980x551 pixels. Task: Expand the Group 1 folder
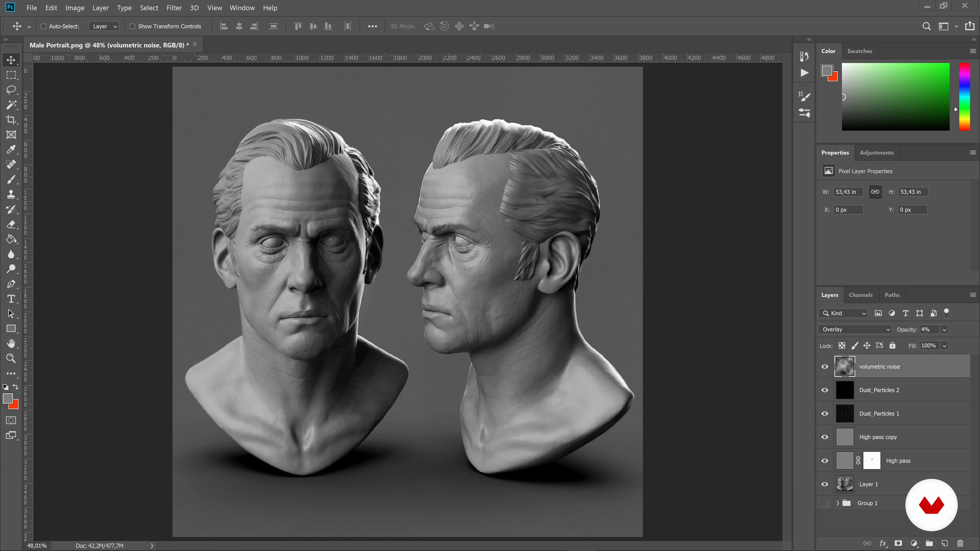coord(837,503)
